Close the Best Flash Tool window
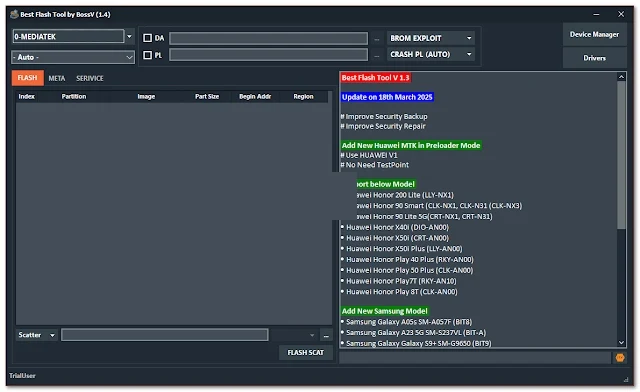 [x=621, y=14]
